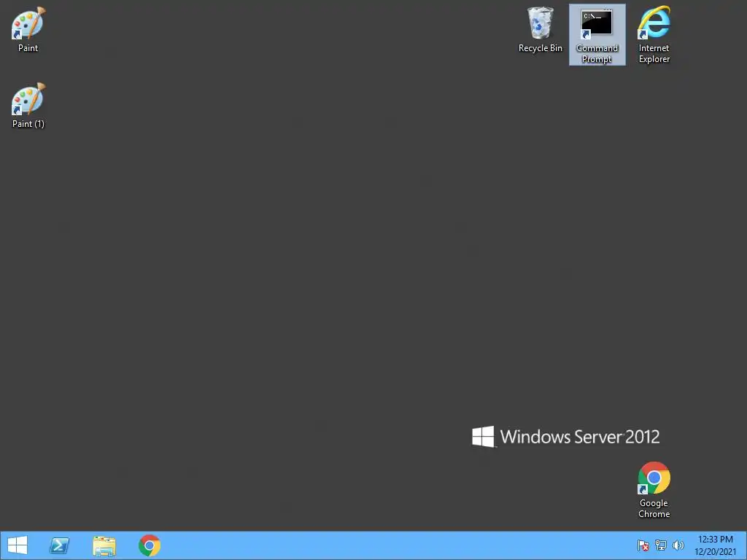Image resolution: width=747 pixels, height=560 pixels.
Task: Select the Paint (1) desktop shortcut
Action: pos(28,105)
